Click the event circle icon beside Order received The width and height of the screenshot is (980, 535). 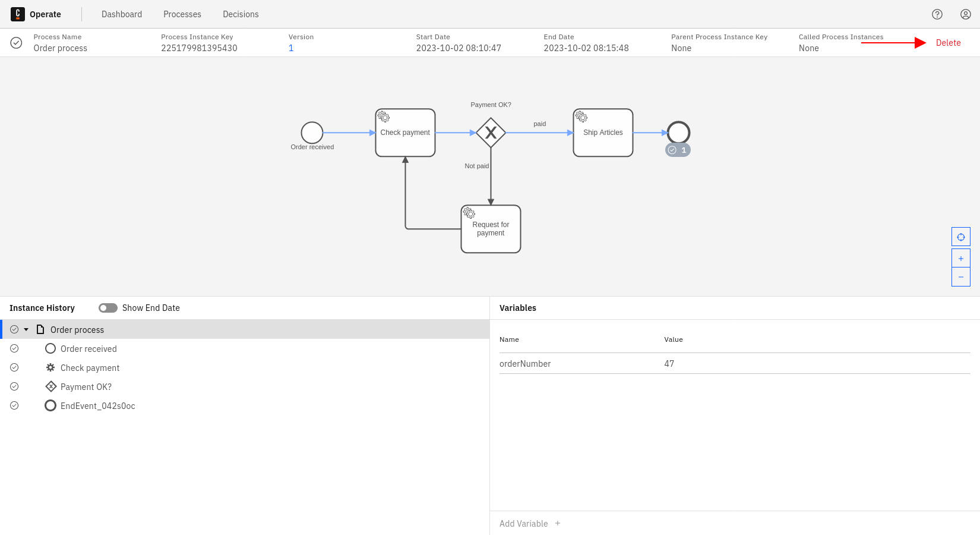pos(50,348)
